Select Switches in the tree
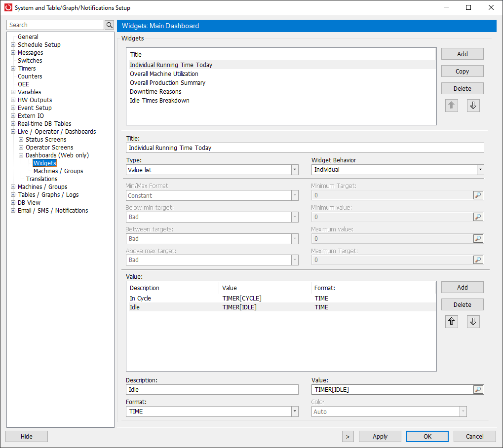Image resolution: width=503 pixels, height=448 pixels. pos(30,61)
